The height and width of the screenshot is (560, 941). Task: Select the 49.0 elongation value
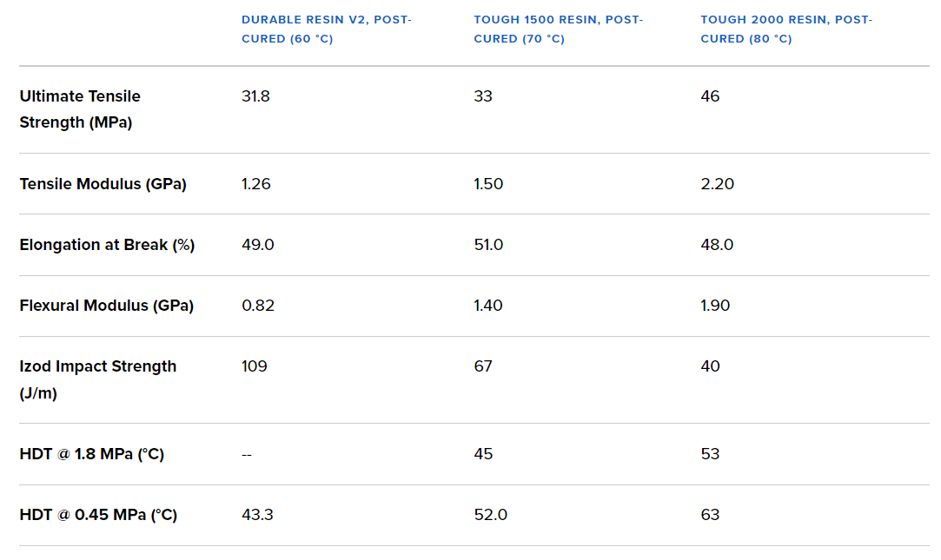point(257,245)
